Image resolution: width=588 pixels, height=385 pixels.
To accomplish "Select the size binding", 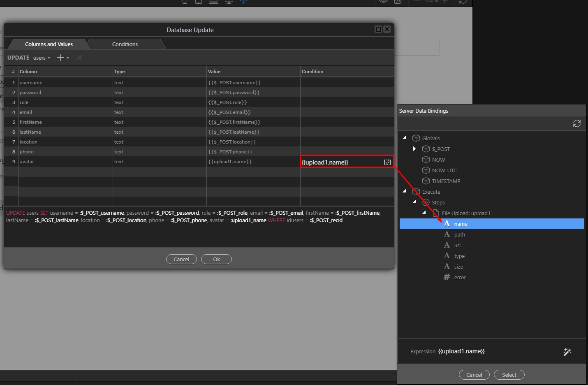I will (x=458, y=267).
